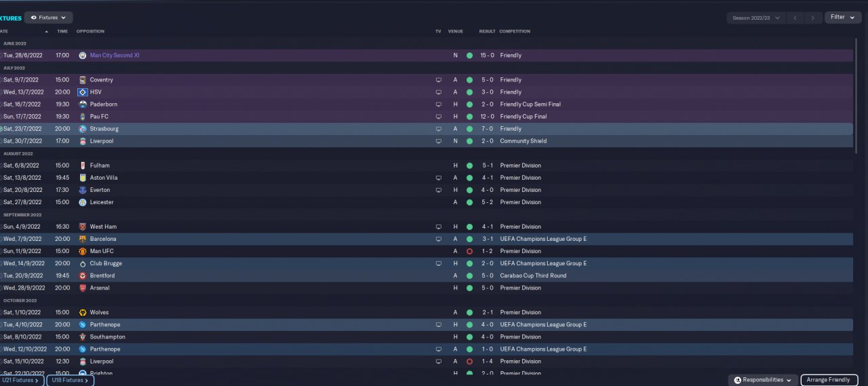Image resolution: width=868 pixels, height=386 pixels.
Task: Open the Responsibilities dropdown menu
Action: (x=763, y=380)
